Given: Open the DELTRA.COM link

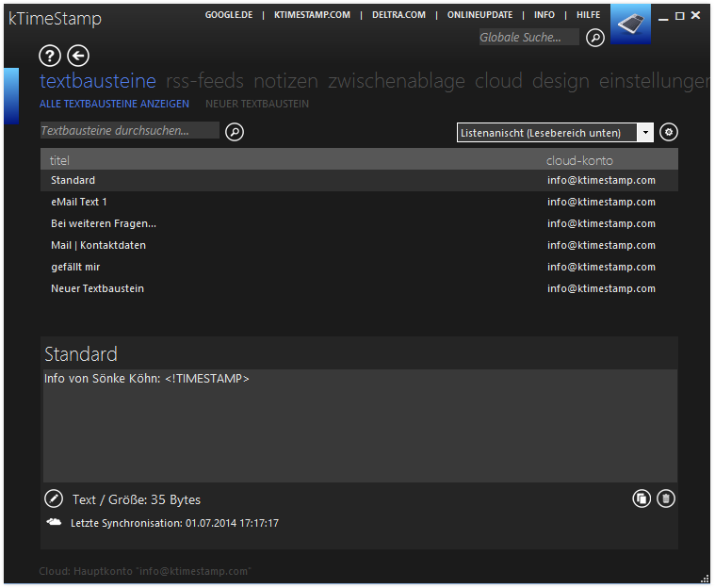Looking at the screenshot, I should [398, 14].
